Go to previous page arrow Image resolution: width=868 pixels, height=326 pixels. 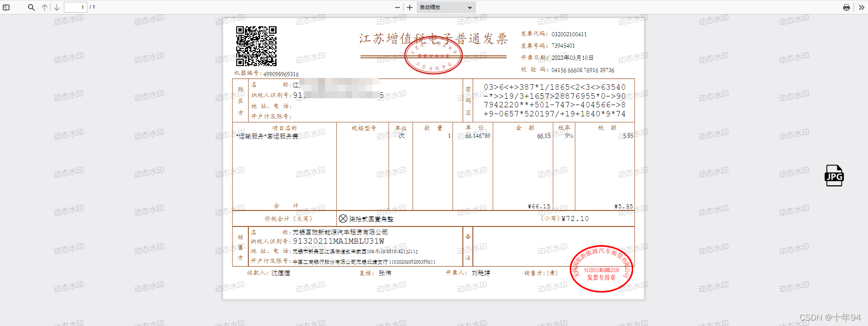tap(44, 7)
